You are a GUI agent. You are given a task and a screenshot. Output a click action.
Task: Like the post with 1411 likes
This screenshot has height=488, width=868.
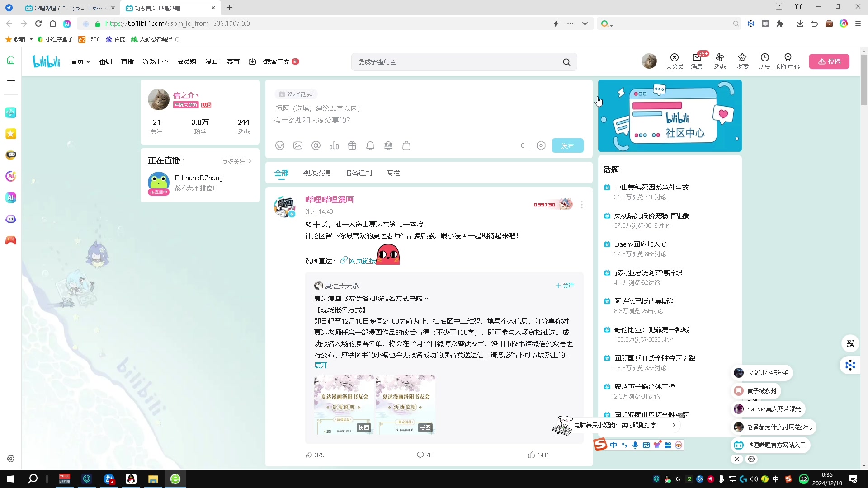click(x=538, y=455)
